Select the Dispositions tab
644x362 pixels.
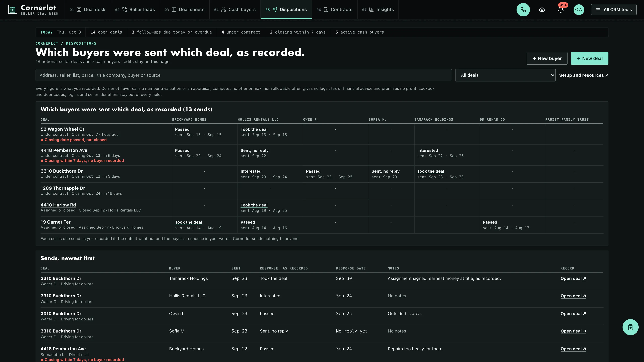tap(286, 10)
